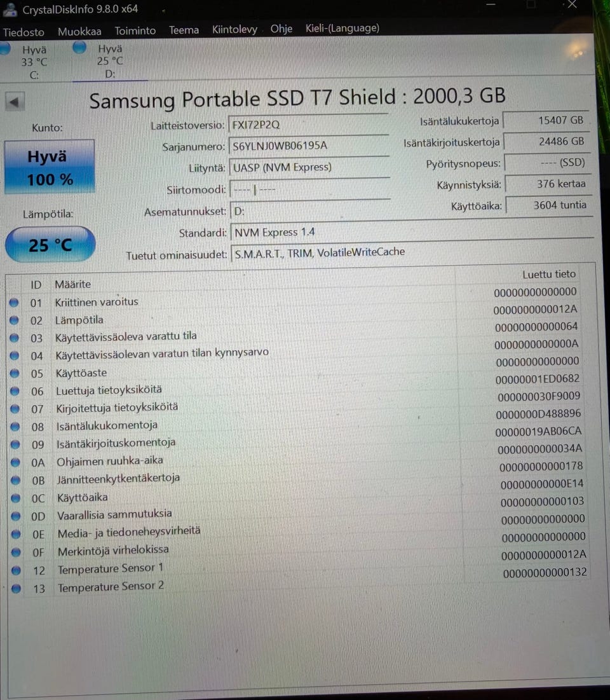Click the status dot for Temperature Sensor 1
The width and height of the screenshot is (610, 700).
point(16,570)
